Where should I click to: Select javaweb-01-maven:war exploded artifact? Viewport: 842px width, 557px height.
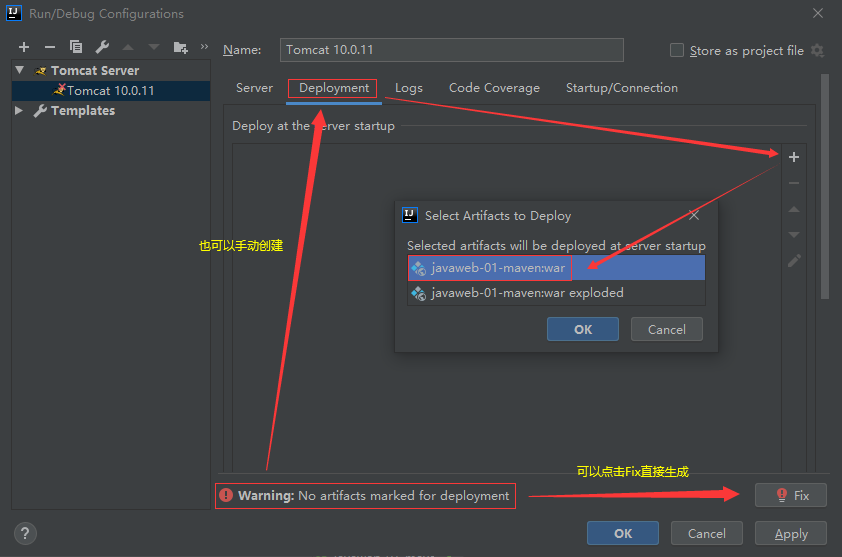(x=556, y=293)
